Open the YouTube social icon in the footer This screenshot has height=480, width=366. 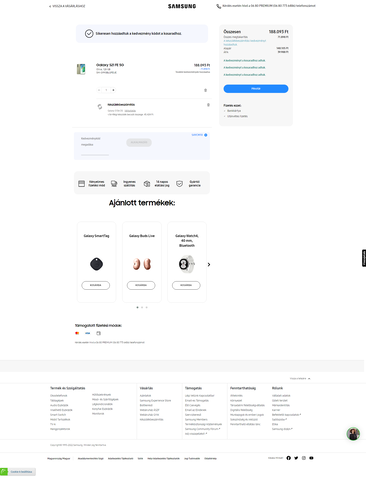tap(311, 458)
